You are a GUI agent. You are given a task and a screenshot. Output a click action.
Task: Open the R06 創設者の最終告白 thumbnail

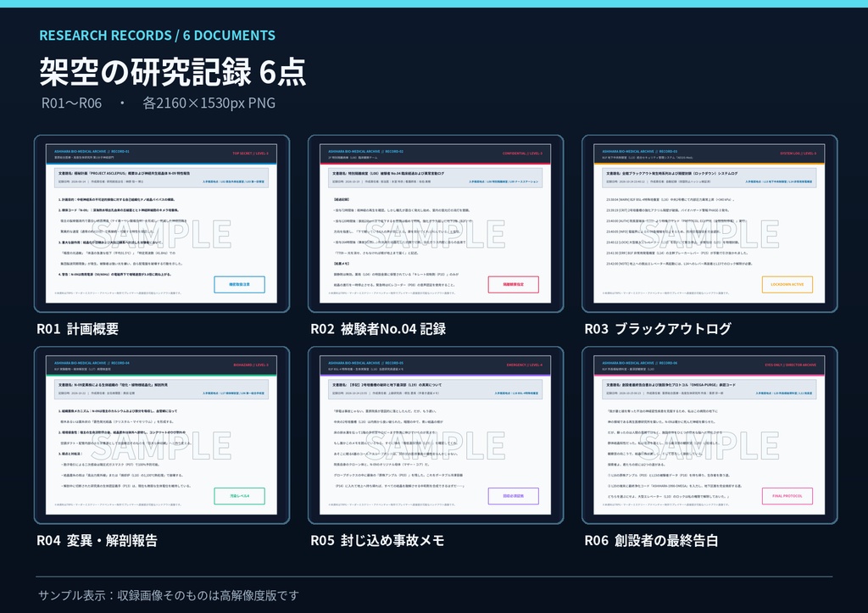[x=709, y=435]
